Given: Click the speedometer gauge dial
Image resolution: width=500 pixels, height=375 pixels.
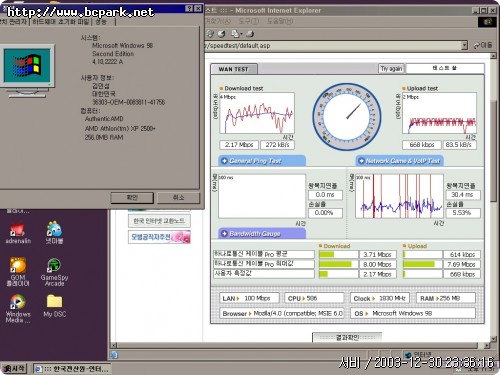Looking at the screenshot, I should click(347, 117).
